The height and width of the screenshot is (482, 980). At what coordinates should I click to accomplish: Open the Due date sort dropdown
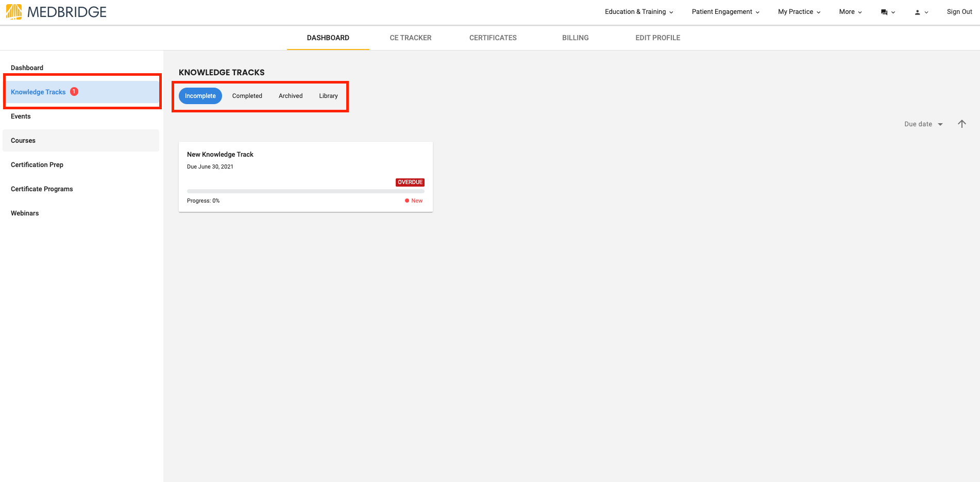pos(923,124)
